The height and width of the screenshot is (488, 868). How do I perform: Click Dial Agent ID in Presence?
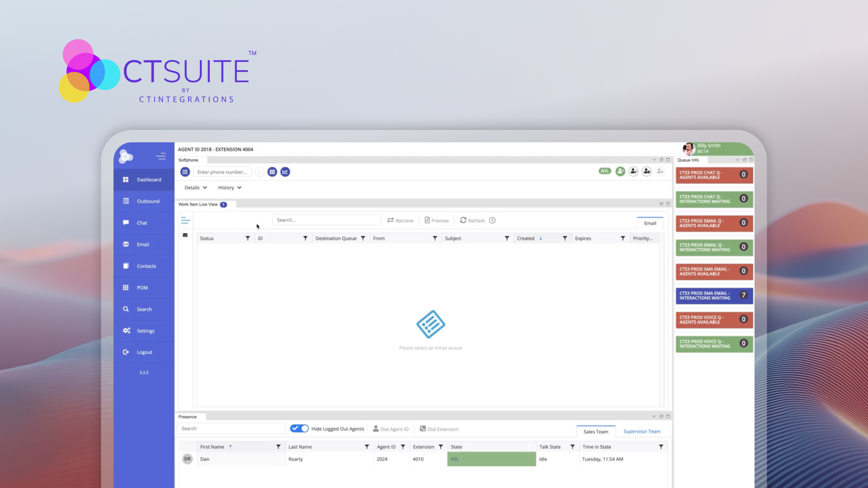pyautogui.click(x=391, y=429)
